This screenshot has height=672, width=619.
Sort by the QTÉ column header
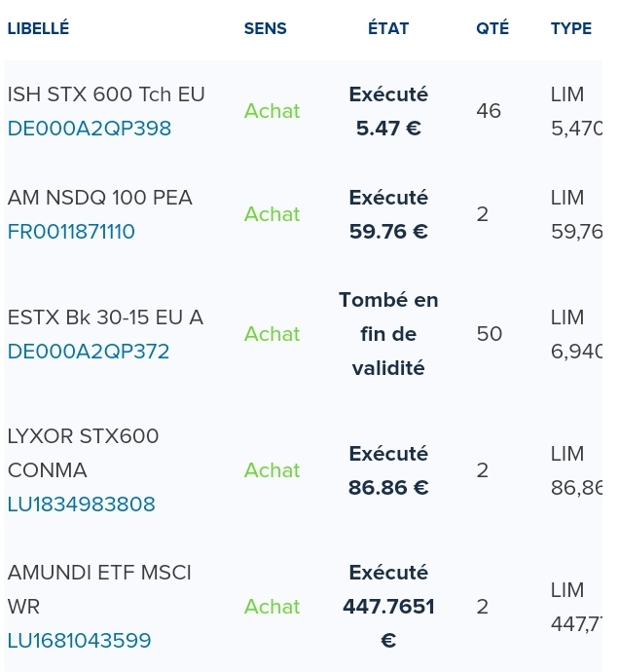pyautogui.click(x=492, y=28)
